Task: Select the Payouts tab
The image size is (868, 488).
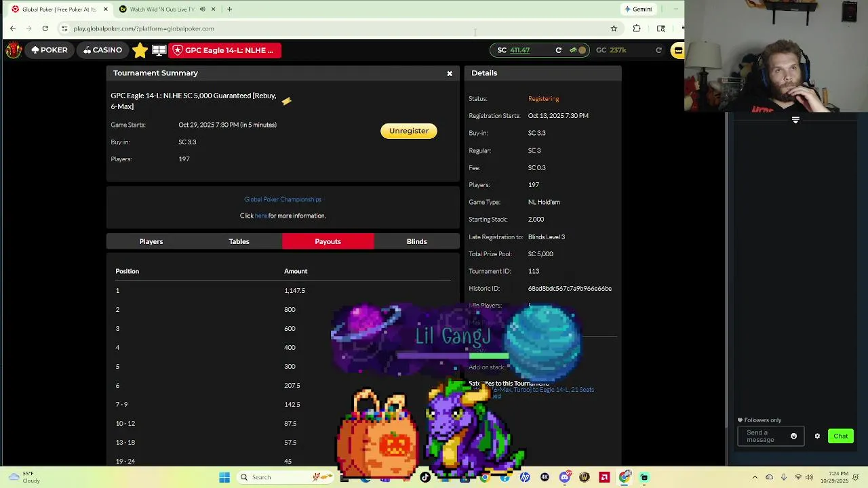Action: [328, 241]
